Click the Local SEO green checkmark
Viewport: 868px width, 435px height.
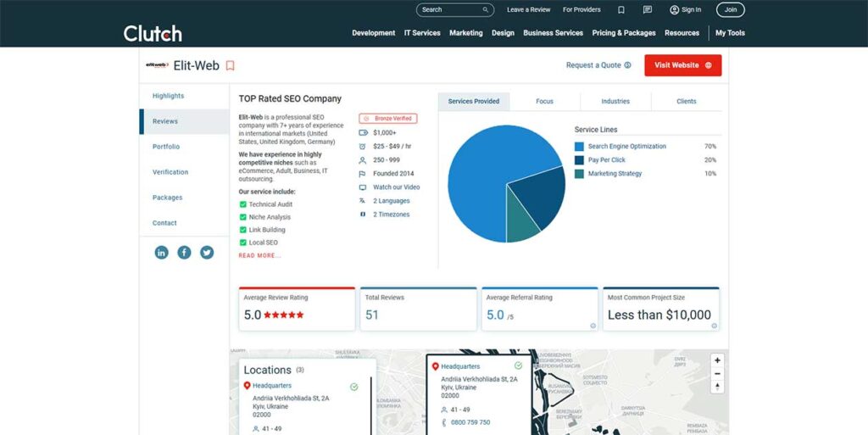click(242, 243)
